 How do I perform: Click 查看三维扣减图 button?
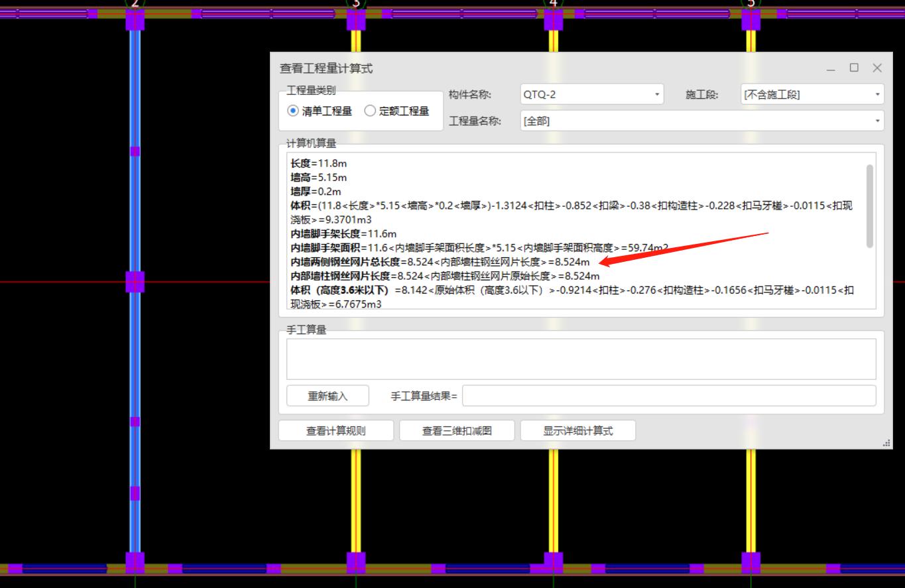click(457, 431)
